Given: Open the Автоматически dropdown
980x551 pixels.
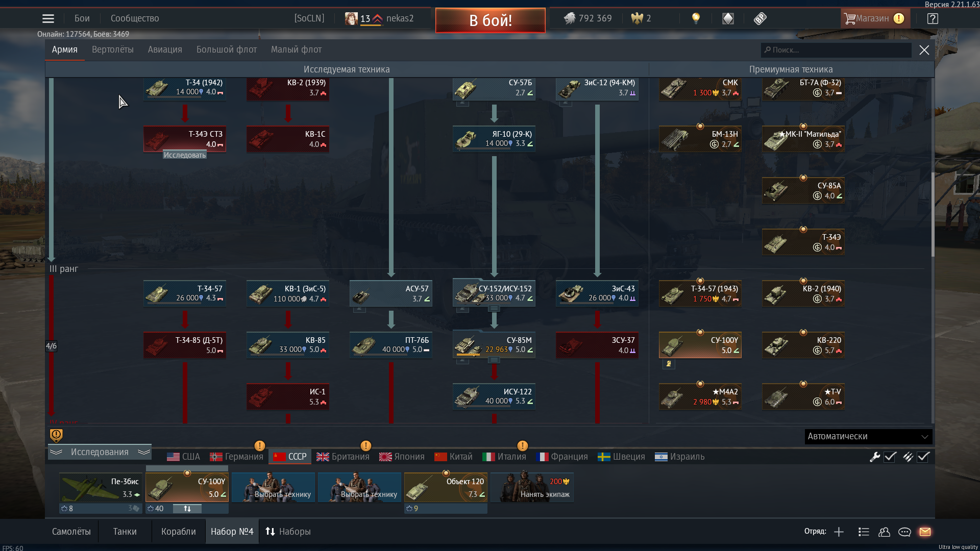Looking at the screenshot, I should 868,436.
